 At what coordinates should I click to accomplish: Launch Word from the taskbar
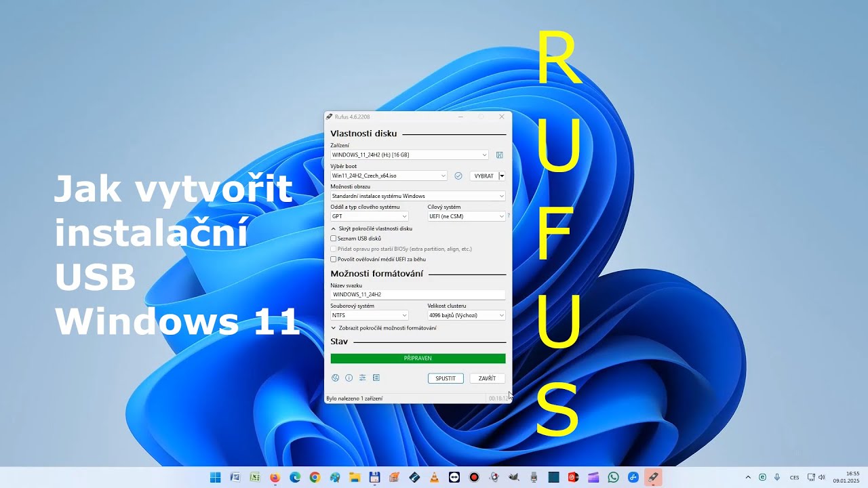click(x=235, y=477)
